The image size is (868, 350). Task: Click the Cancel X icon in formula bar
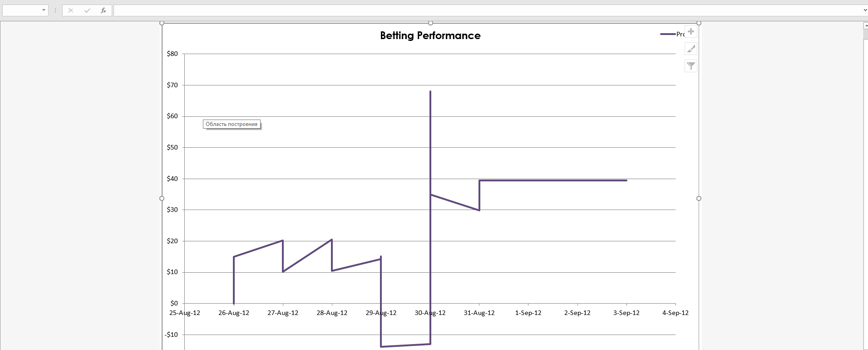[71, 10]
